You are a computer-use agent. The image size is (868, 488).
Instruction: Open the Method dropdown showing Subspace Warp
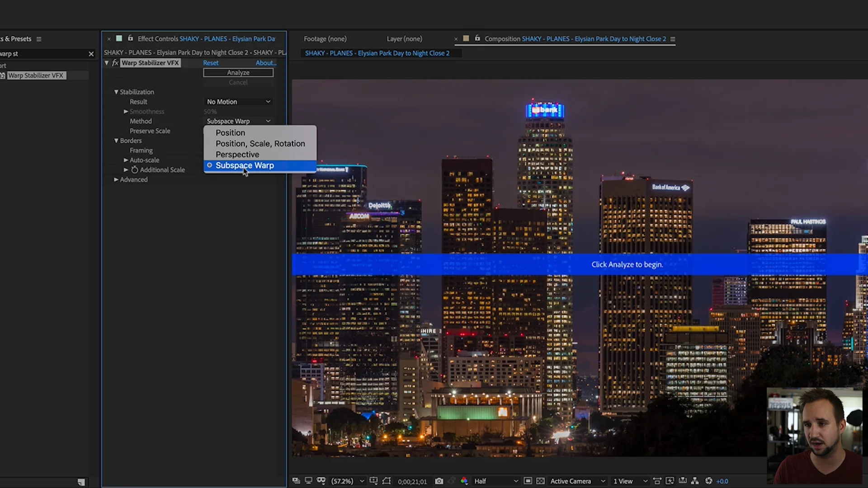pos(238,121)
